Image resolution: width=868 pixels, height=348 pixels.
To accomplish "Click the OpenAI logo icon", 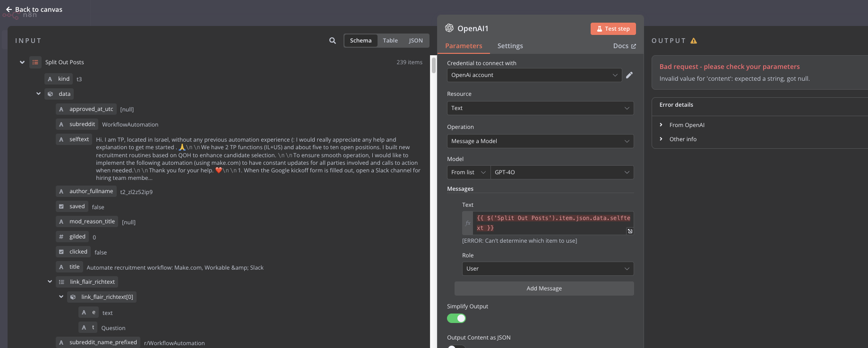I will pyautogui.click(x=449, y=28).
